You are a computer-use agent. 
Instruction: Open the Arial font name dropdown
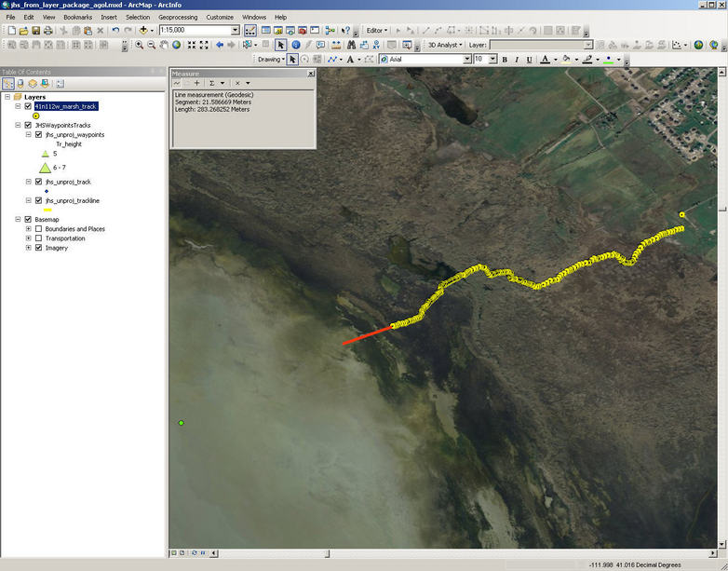467,60
